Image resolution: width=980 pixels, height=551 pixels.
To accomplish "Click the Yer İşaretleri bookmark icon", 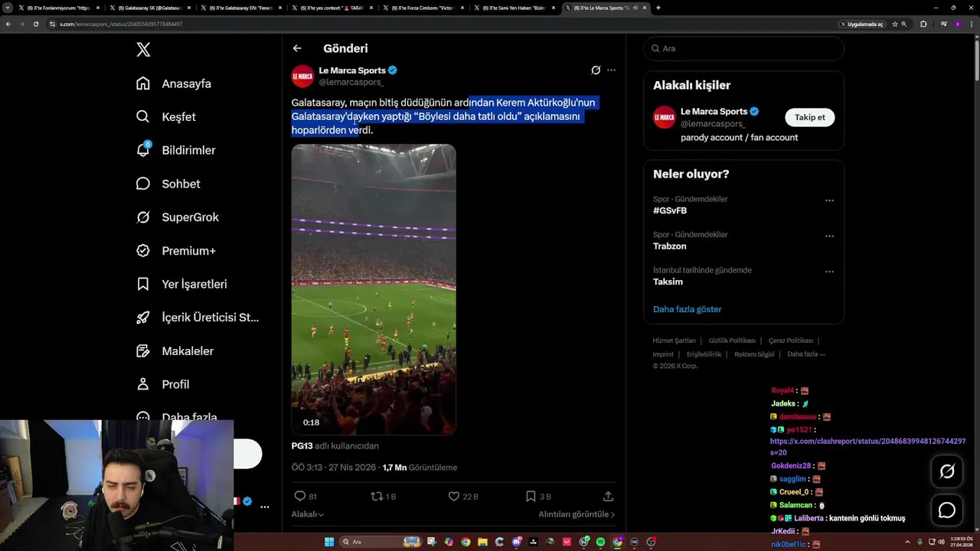I will click(x=143, y=284).
